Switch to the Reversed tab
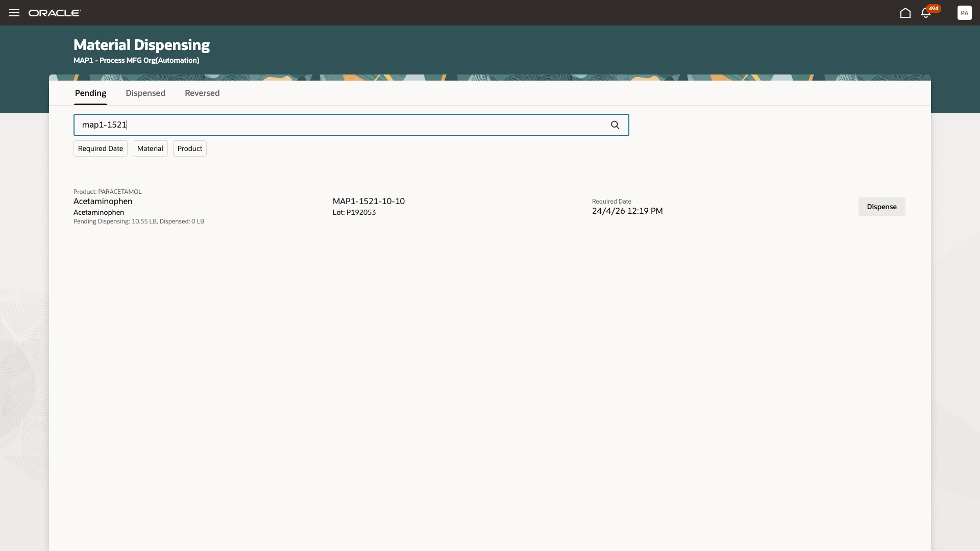Image resolution: width=980 pixels, height=551 pixels. click(202, 93)
